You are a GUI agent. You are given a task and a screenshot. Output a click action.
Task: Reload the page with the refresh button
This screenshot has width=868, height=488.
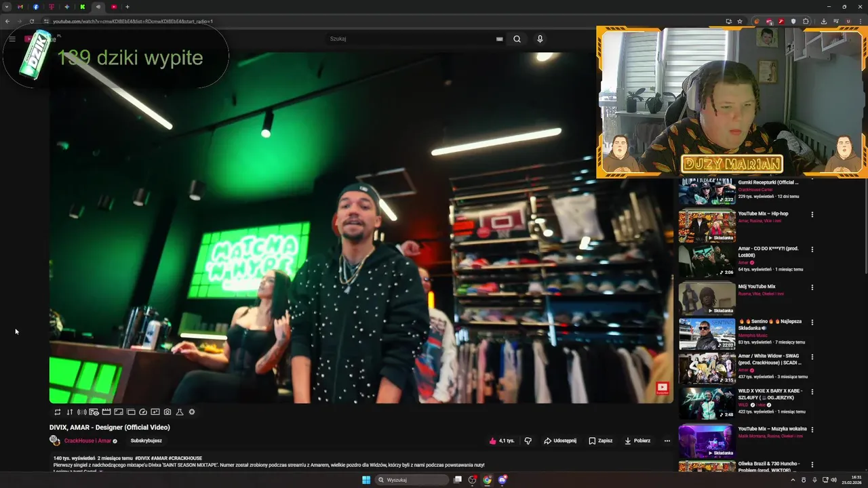click(x=31, y=21)
